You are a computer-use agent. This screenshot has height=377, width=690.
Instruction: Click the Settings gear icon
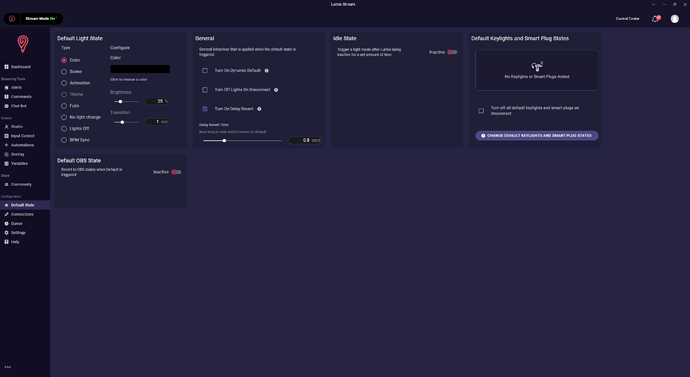click(6, 233)
